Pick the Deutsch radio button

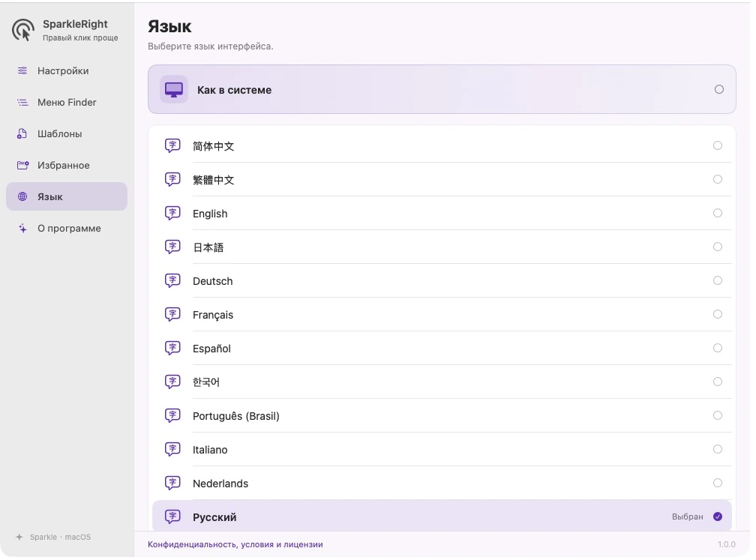coord(718,280)
